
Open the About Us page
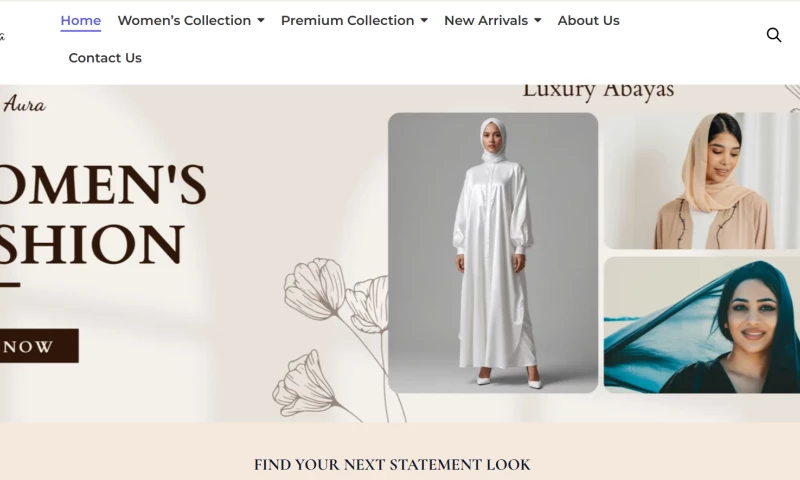tap(588, 20)
